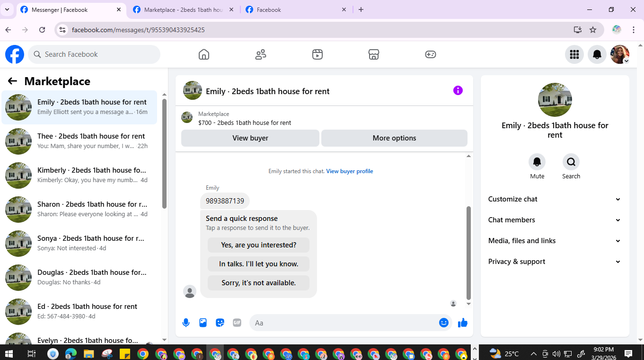Open the purple conversation information icon
Viewport: 644px width, 360px height.
pos(458,90)
